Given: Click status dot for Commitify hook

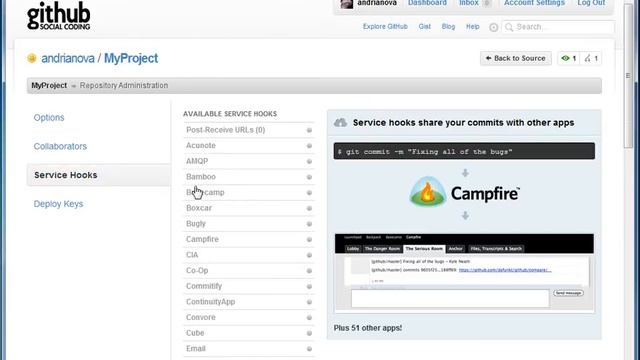Looking at the screenshot, I should pyautogui.click(x=309, y=287).
